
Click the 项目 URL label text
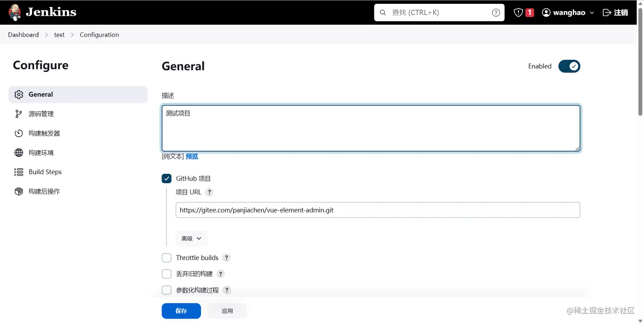(188, 192)
